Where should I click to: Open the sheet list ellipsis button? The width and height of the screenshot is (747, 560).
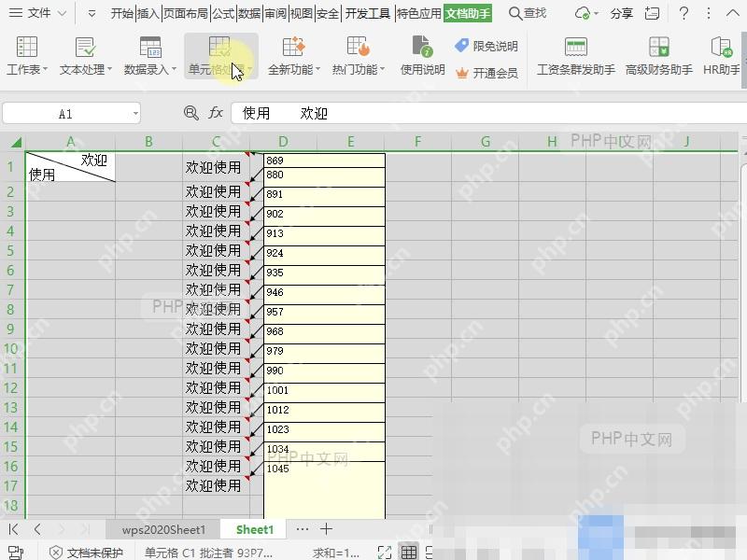click(302, 529)
